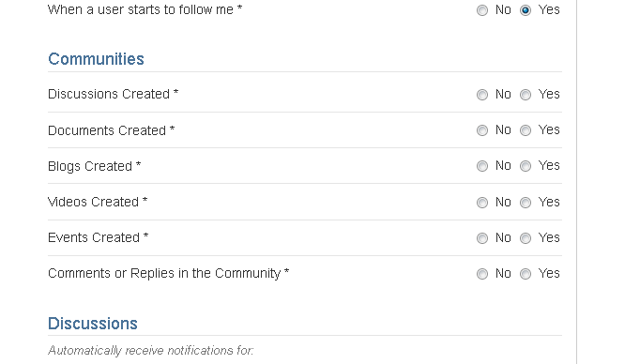
Task: Set Documents Created to Yes
Action: (x=526, y=130)
